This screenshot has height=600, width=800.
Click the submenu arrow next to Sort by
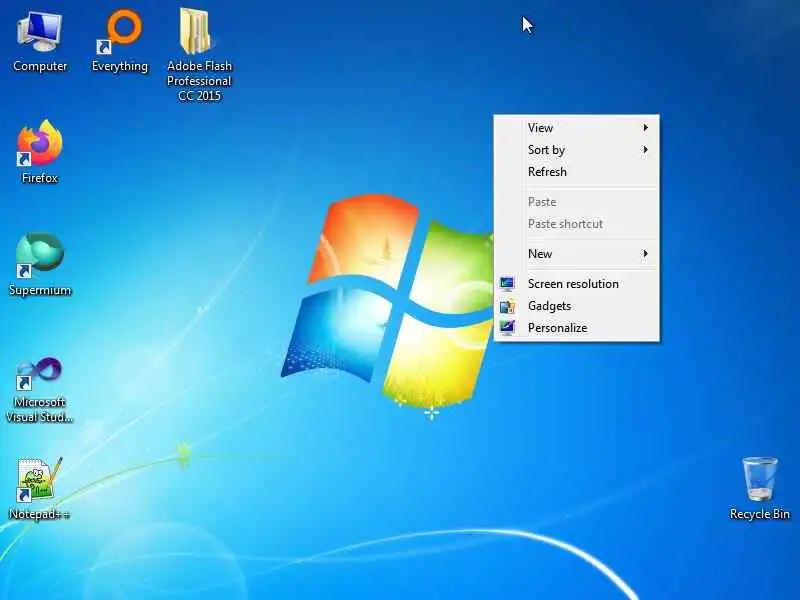[645, 149]
